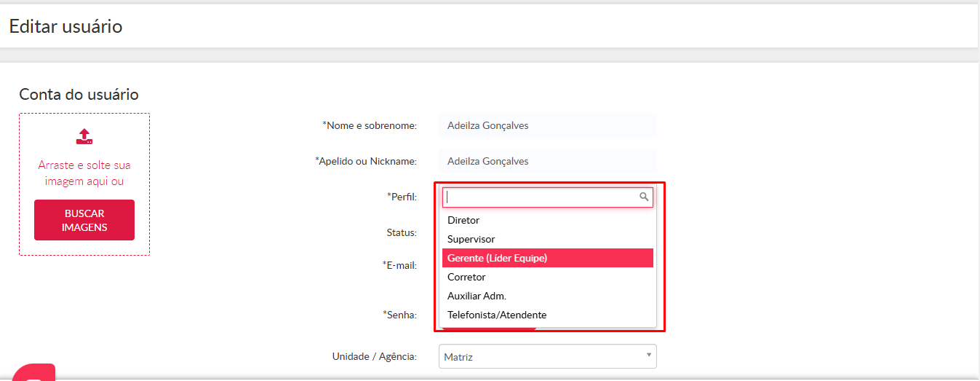Select Telefonista/Atendente profile option
Viewport: 980px width, 381px height.
tap(548, 315)
